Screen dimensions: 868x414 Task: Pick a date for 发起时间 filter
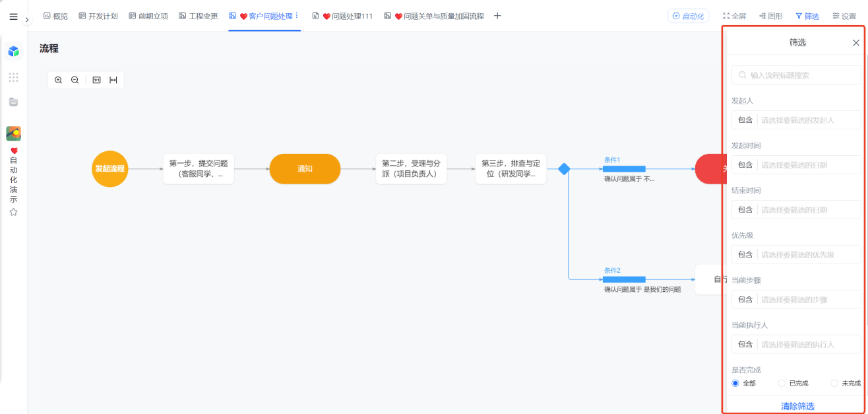click(811, 165)
